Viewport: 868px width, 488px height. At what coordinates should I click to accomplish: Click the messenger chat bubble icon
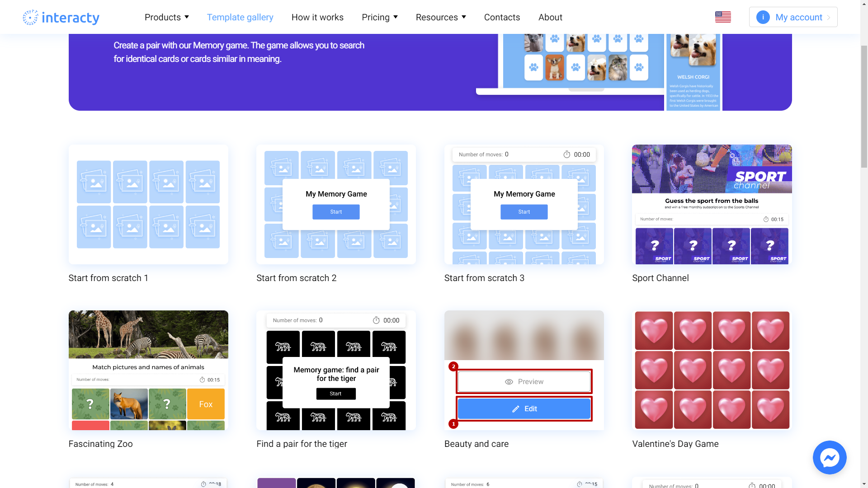pos(830,458)
